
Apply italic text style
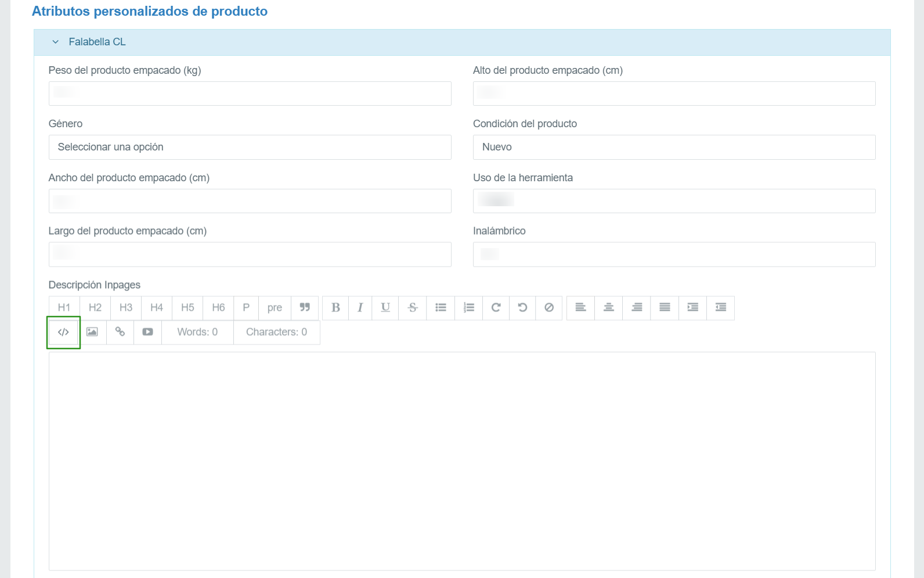click(x=360, y=308)
